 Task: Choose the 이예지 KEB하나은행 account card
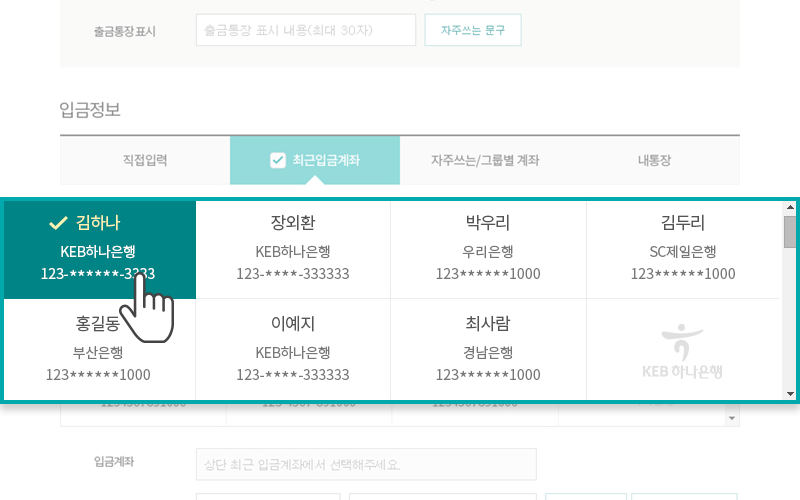coord(293,349)
